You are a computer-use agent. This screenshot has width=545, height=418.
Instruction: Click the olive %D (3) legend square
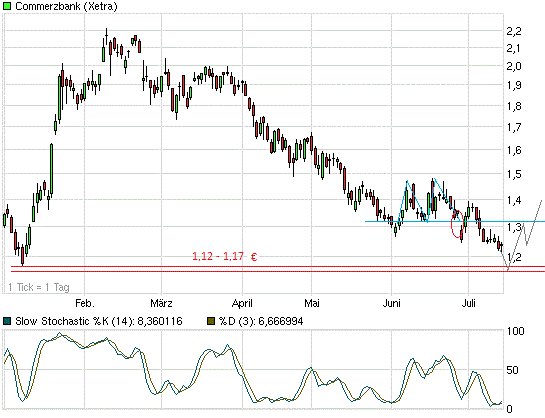click(x=211, y=321)
